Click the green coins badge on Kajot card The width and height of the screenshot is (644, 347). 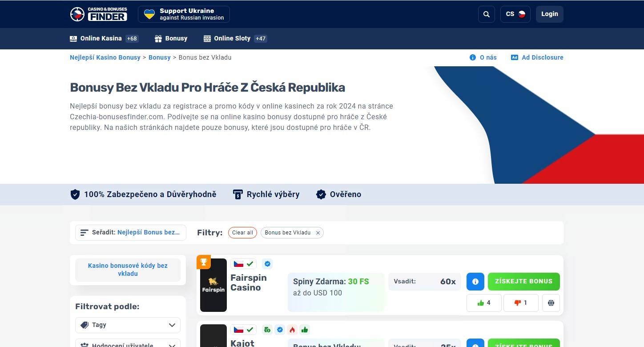pos(267,330)
